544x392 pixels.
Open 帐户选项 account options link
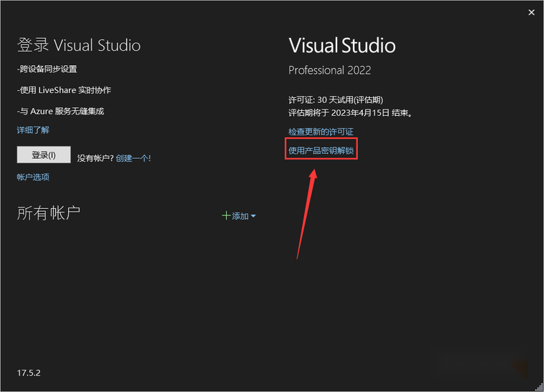tap(33, 177)
